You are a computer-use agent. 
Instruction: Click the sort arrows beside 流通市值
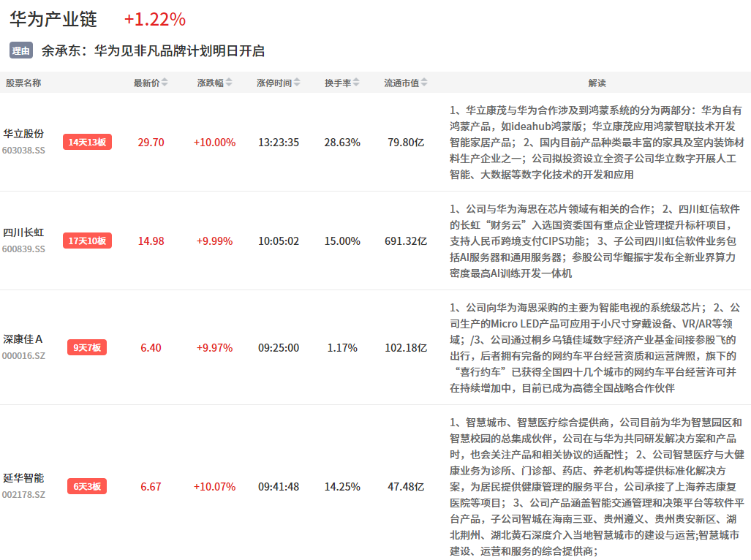tap(424, 83)
